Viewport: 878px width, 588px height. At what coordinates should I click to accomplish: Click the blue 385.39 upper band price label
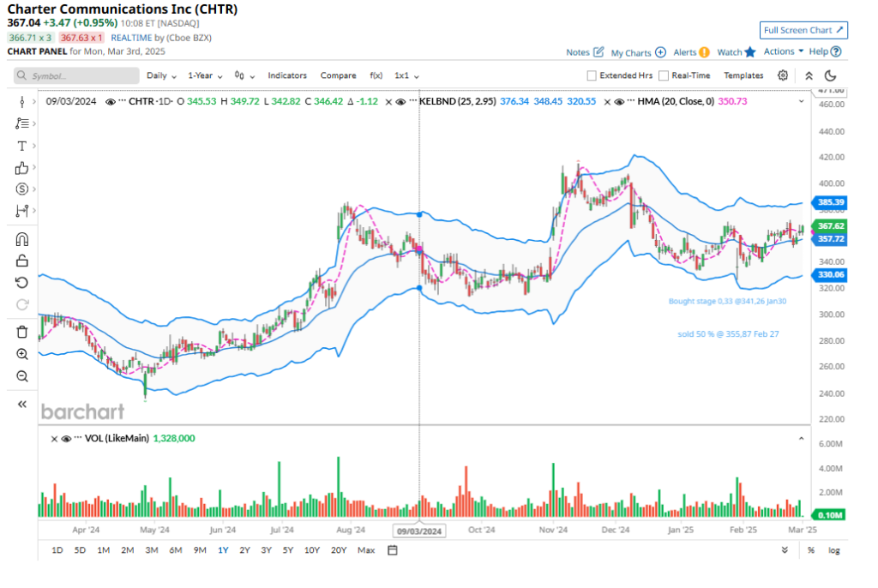[832, 203]
